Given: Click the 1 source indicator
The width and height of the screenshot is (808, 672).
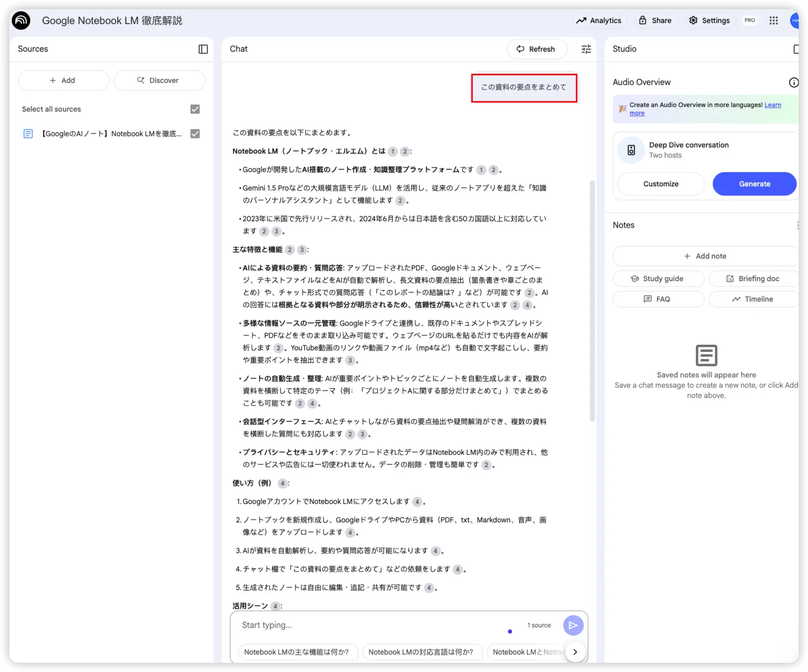Looking at the screenshot, I should (539, 625).
